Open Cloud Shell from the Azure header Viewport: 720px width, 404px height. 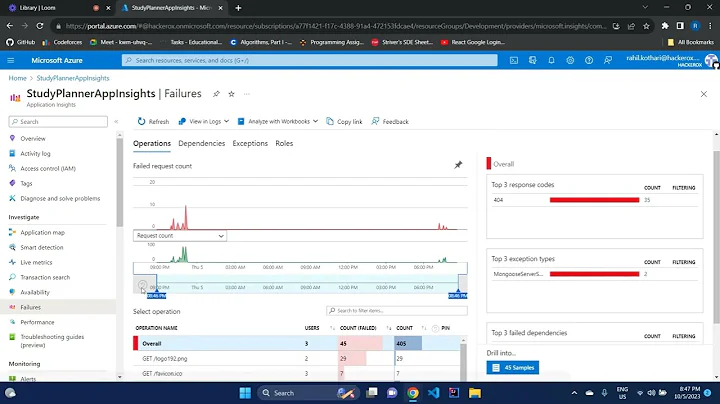514,60
